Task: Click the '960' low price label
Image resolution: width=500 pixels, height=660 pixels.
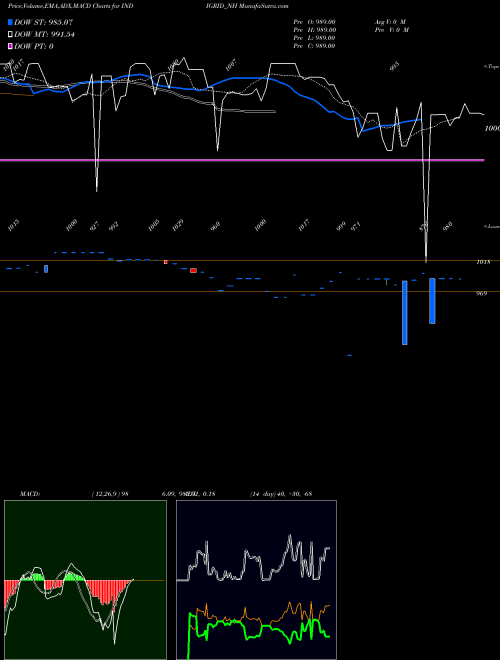Action: point(215,226)
